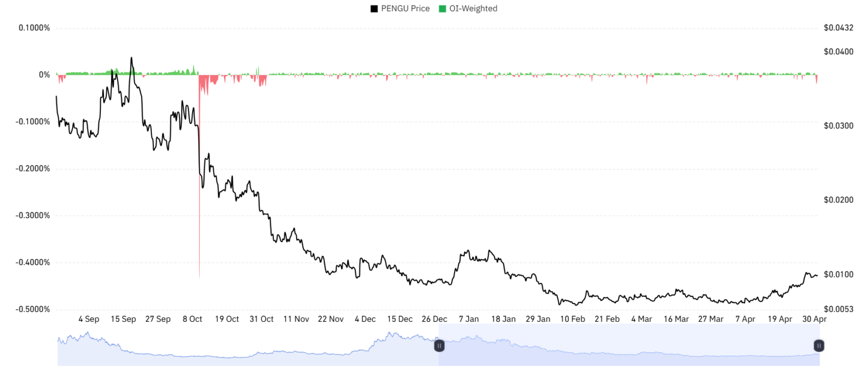Click the unselected left part of the navigator
The image size is (868, 387).
click(x=248, y=345)
